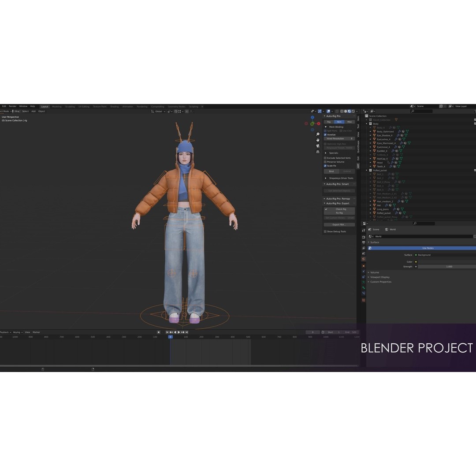Toggle the Scale Fix checkbox

(325, 166)
